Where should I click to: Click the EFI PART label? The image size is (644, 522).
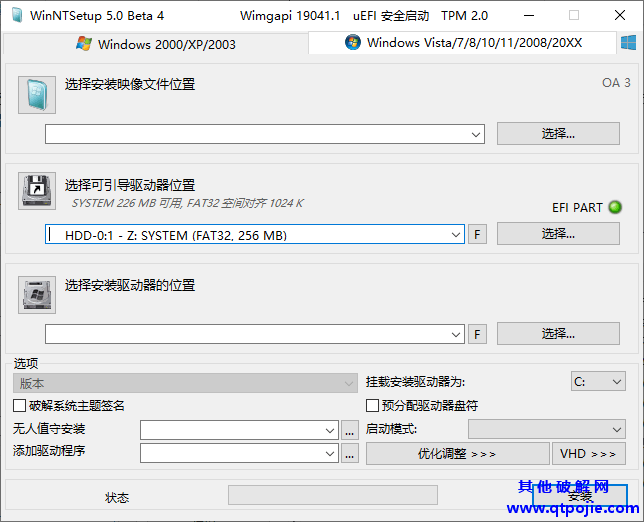tap(577, 207)
